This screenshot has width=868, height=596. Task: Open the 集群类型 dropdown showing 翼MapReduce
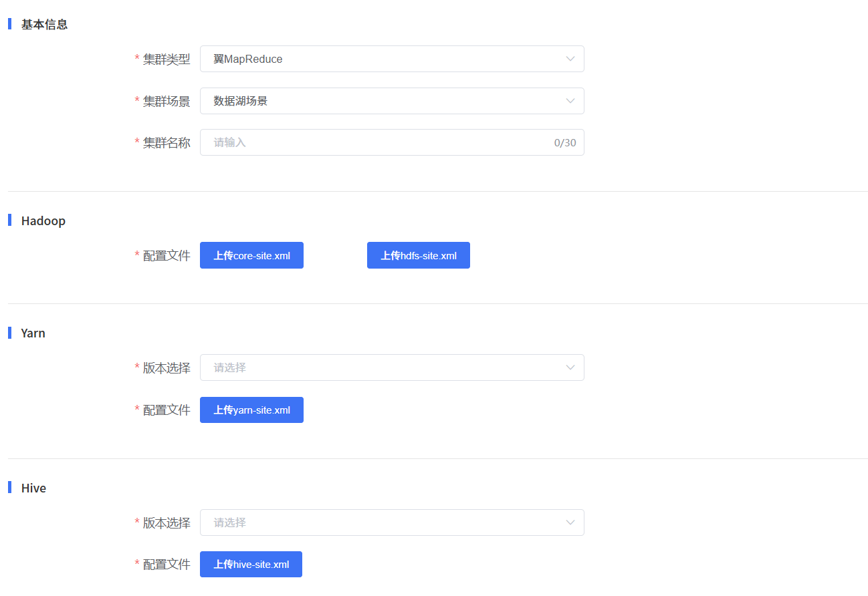[x=392, y=59]
